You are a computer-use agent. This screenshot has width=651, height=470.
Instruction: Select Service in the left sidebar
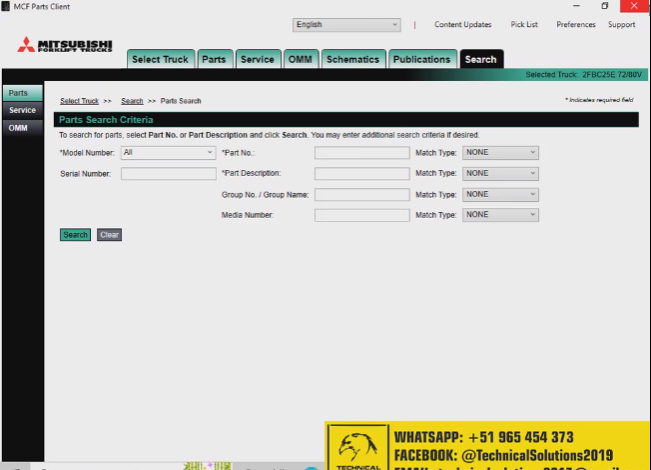point(22,110)
